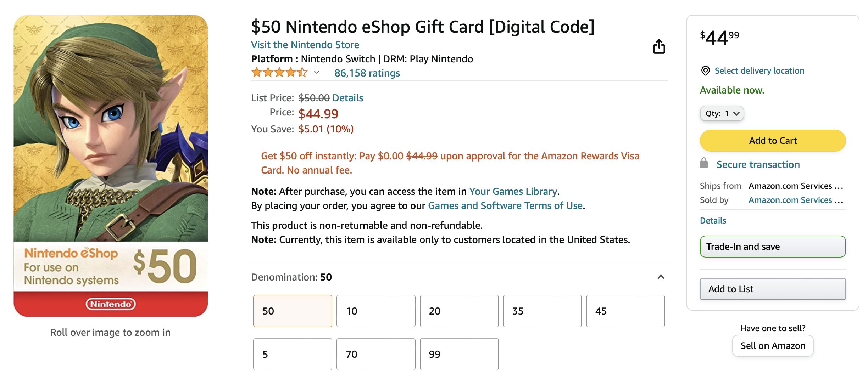868x379 pixels.
Task: Open the rating breakdown chevron beside stars
Action: coord(317,73)
